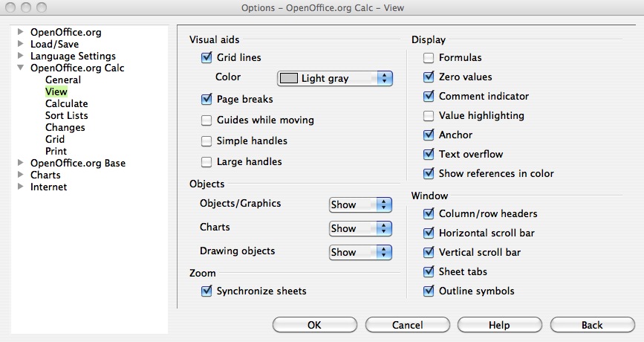Image resolution: width=644 pixels, height=342 pixels.
Task: Click the Help button
Action: point(499,325)
